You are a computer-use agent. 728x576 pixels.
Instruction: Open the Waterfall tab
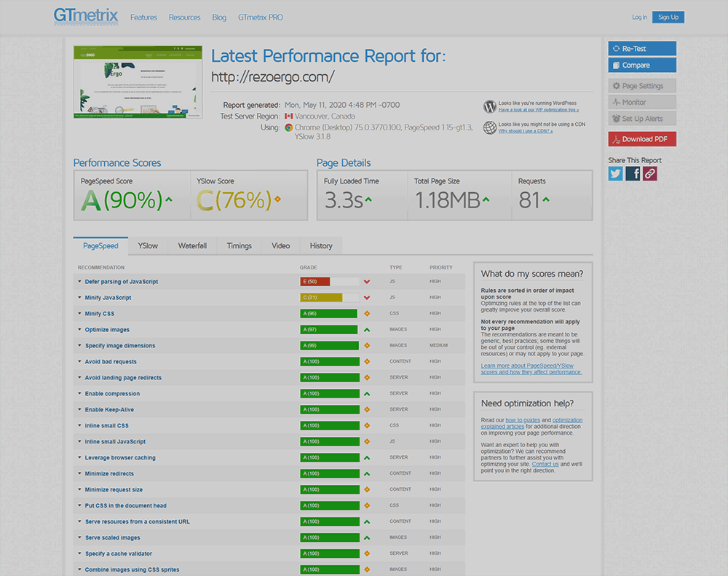[x=192, y=245]
